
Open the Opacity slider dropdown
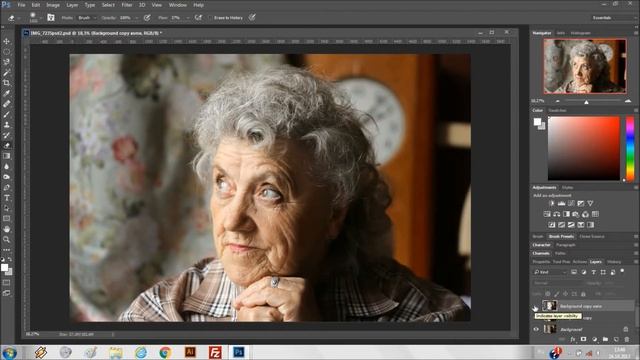136,18
